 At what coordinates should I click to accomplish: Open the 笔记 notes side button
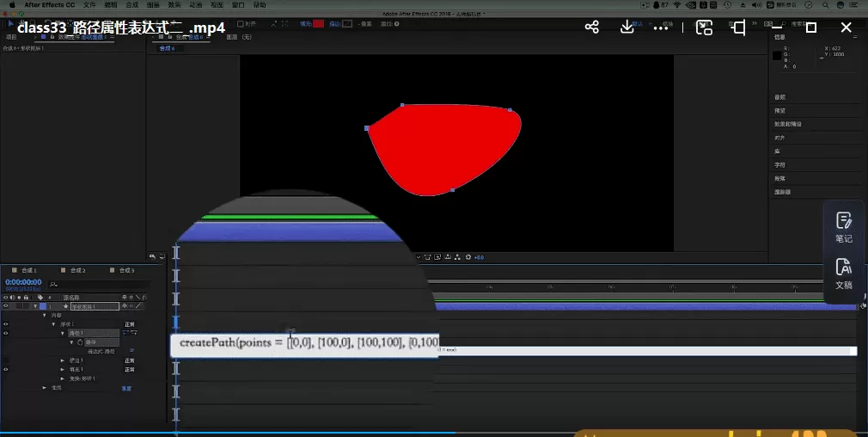(x=843, y=227)
